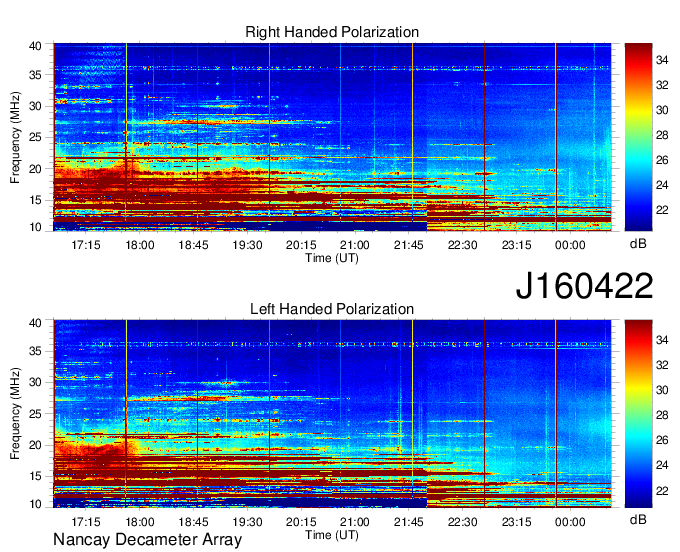Click 25 MHz tick on Right Handed plot
The width and height of the screenshot is (680, 552).
click(x=35, y=137)
